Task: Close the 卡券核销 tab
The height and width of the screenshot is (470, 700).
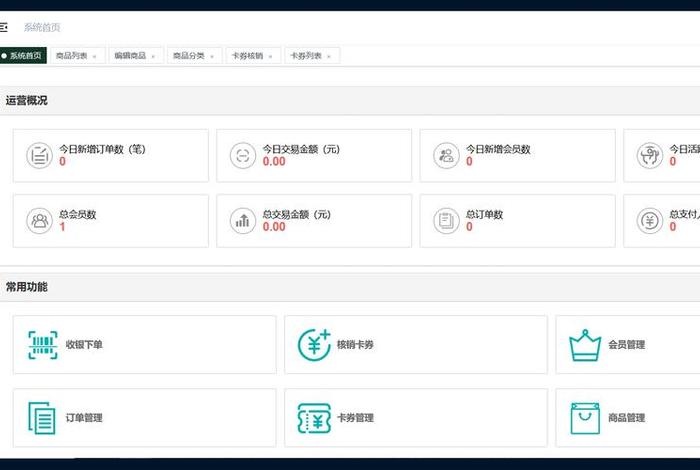Action: pyautogui.click(x=270, y=57)
